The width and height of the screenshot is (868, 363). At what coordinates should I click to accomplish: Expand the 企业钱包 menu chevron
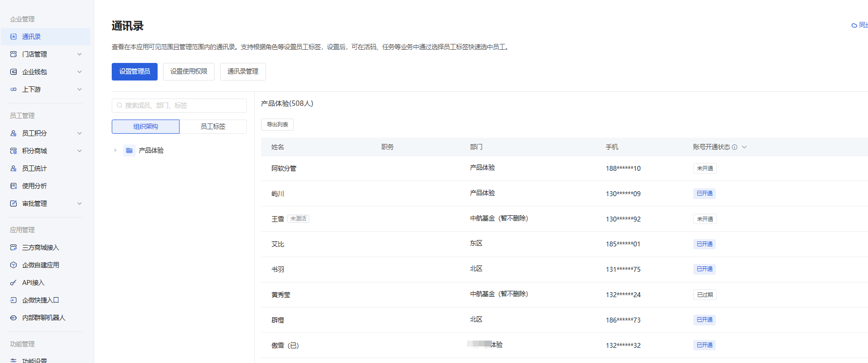pyautogui.click(x=80, y=72)
